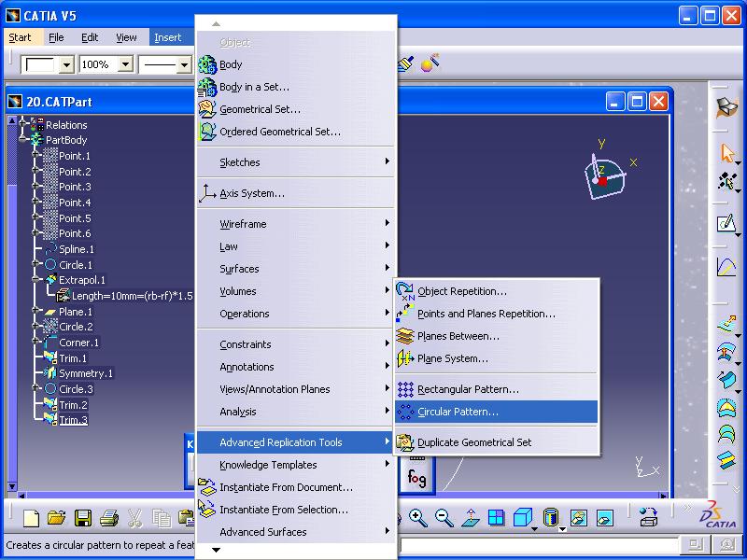Click the Open folder icon
This screenshot has height=560, width=747.
tap(57, 519)
